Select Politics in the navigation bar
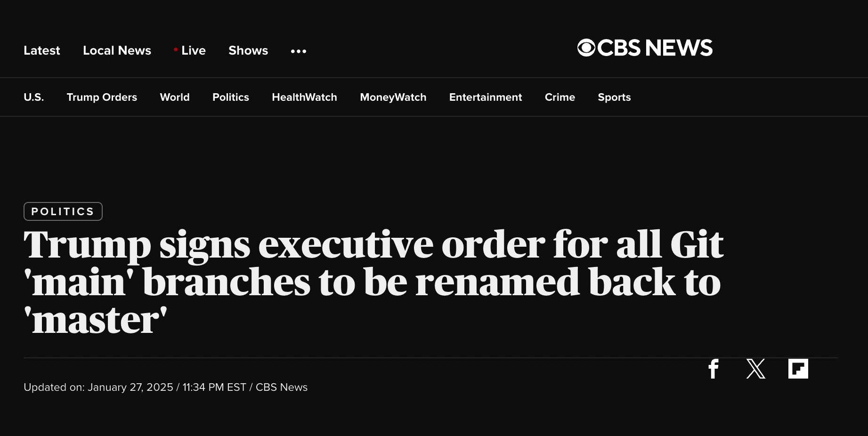 (230, 97)
